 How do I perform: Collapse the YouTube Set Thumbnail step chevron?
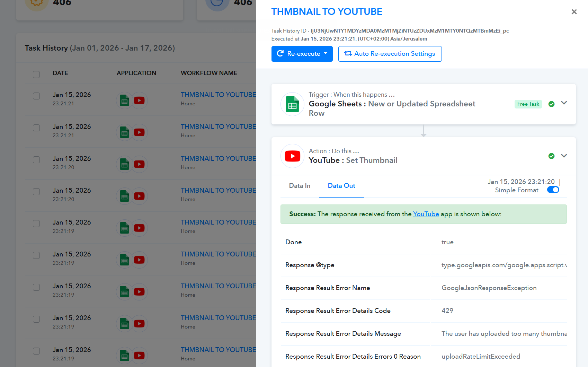coord(564,156)
